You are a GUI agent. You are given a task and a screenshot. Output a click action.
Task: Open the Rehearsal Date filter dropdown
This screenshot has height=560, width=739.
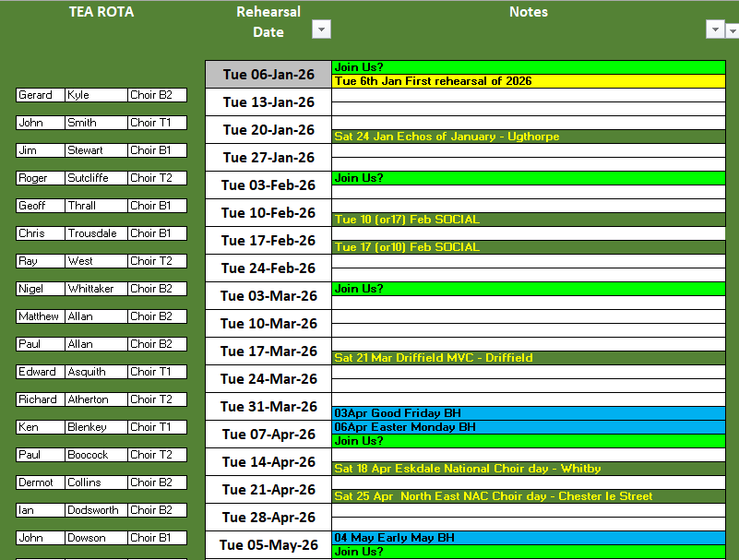tap(321, 30)
